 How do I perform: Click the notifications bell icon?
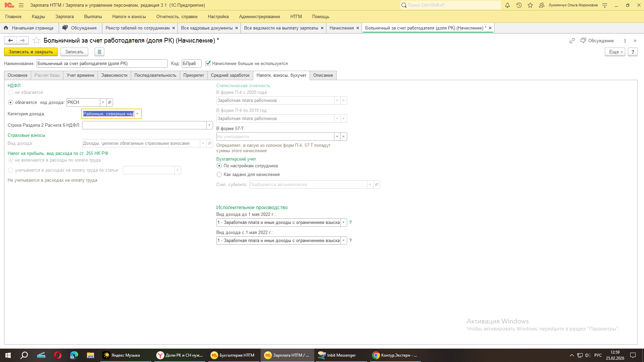507,5
